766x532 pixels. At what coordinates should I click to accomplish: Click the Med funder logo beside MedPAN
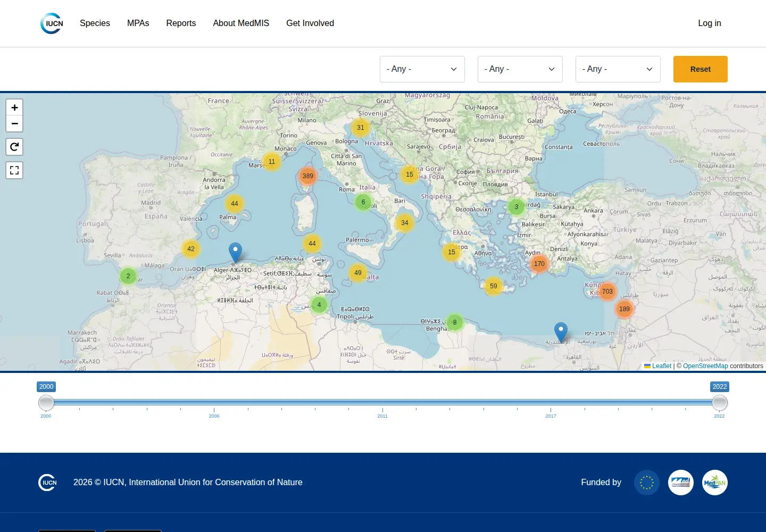tap(681, 483)
